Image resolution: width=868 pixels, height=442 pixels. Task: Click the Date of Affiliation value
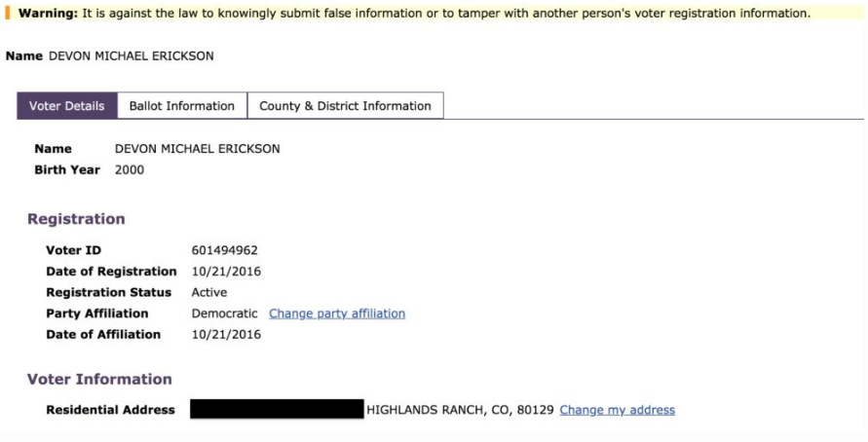226,334
